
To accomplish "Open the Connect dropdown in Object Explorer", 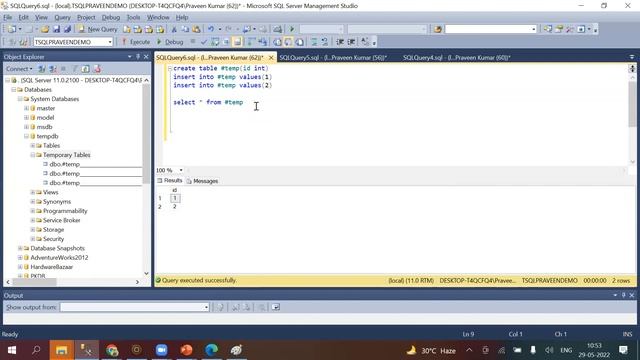I will coord(19,69).
